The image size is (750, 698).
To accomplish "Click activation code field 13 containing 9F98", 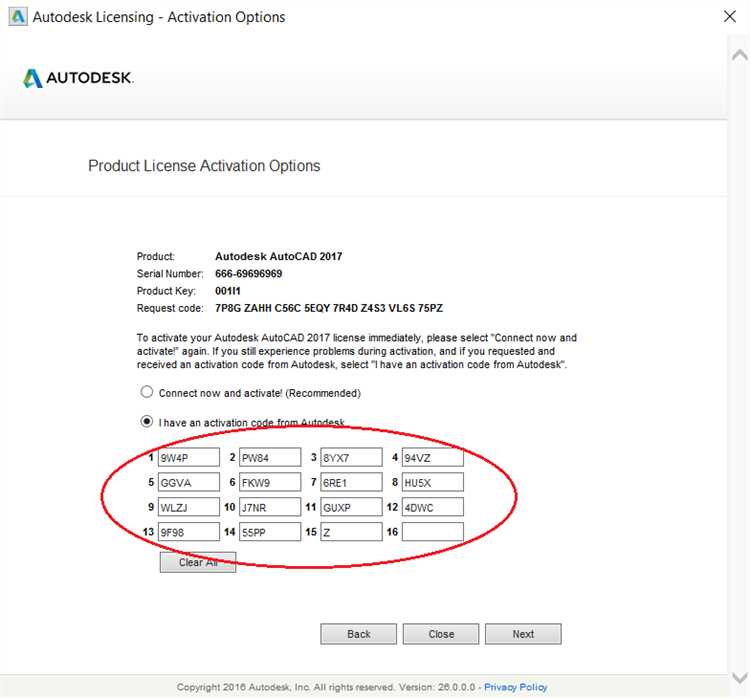I will 189,532.
